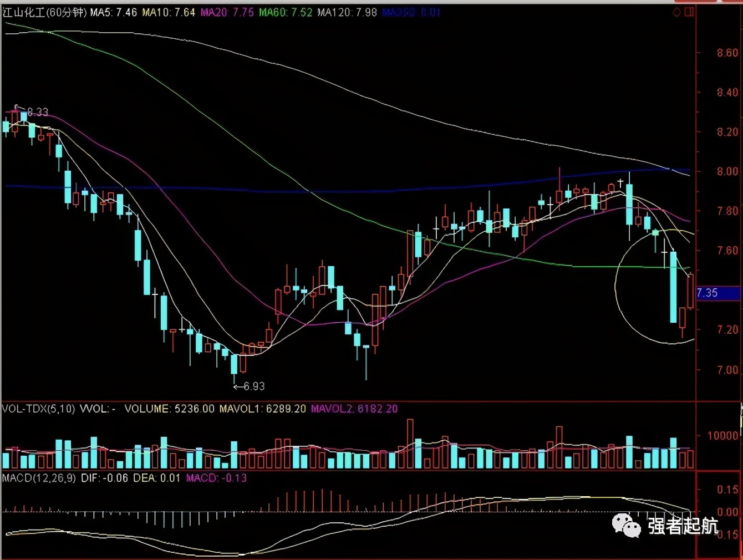The width and height of the screenshot is (743, 560).
Task: Click the 7.35 current price tag
Action: [718, 293]
